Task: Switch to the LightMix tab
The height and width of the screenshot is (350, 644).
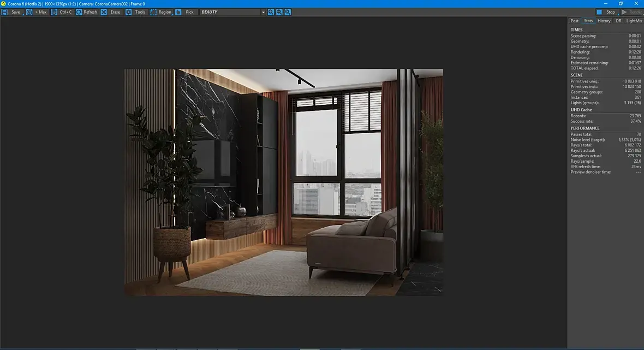Action: [x=634, y=21]
